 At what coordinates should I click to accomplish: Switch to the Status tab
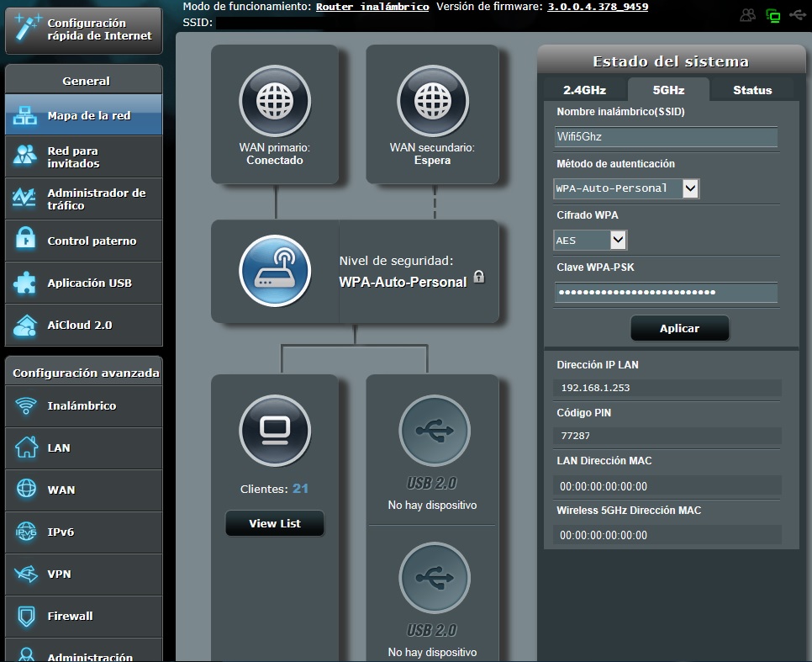pos(752,90)
